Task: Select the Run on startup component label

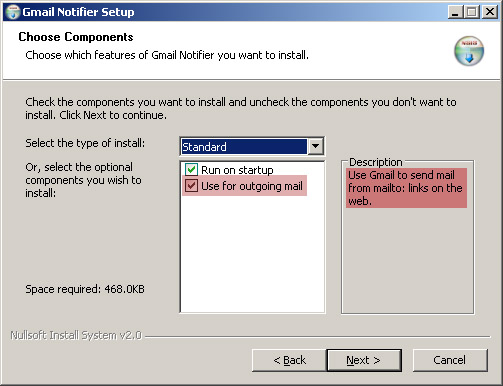Action: click(237, 170)
